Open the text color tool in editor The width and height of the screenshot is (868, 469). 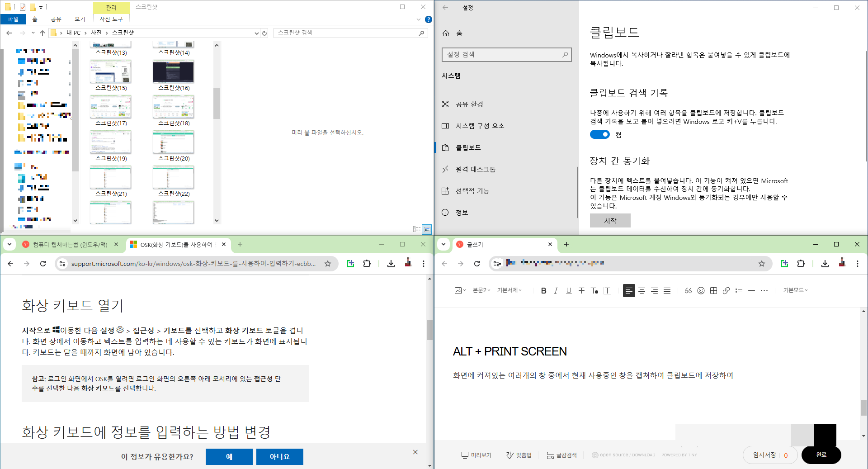pos(594,290)
